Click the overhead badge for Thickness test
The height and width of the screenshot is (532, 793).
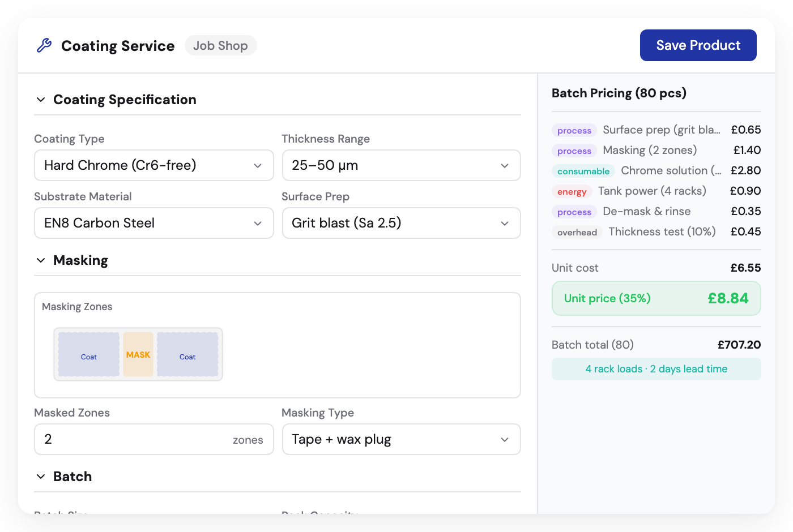click(577, 232)
